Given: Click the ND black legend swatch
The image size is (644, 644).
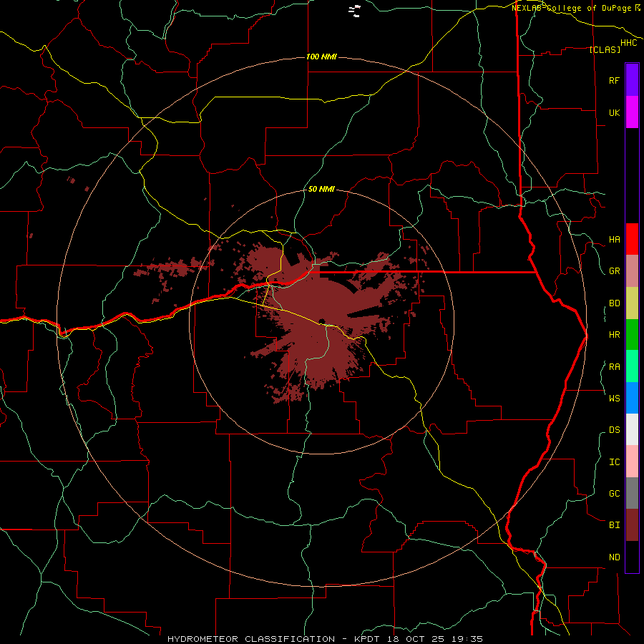Looking at the screenshot, I should click(x=632, y=557).
